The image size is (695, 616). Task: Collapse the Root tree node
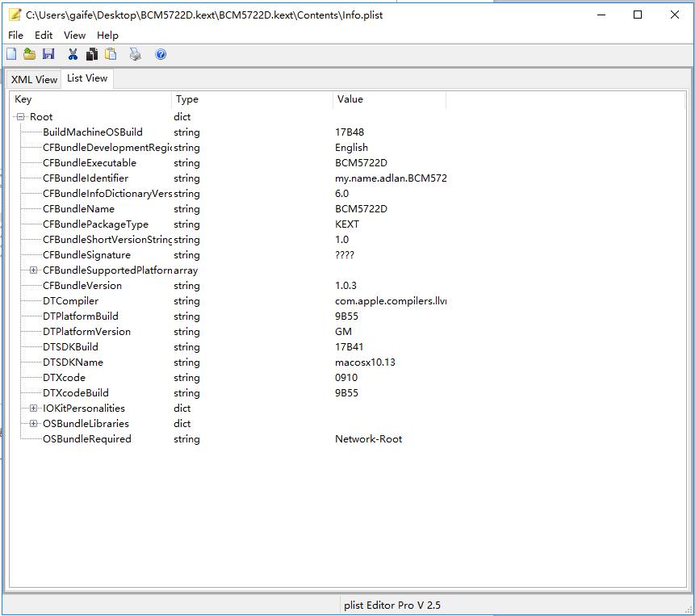pyautogui.click(x=21, y=117)
